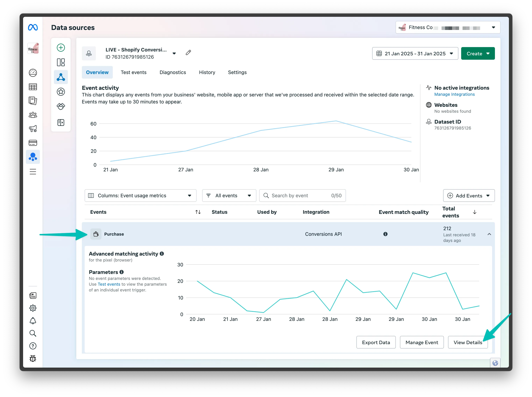Viewport: 532px width, 397px height.
Task: Switch to the Diagnostics tab
Action: click(173, 72)
